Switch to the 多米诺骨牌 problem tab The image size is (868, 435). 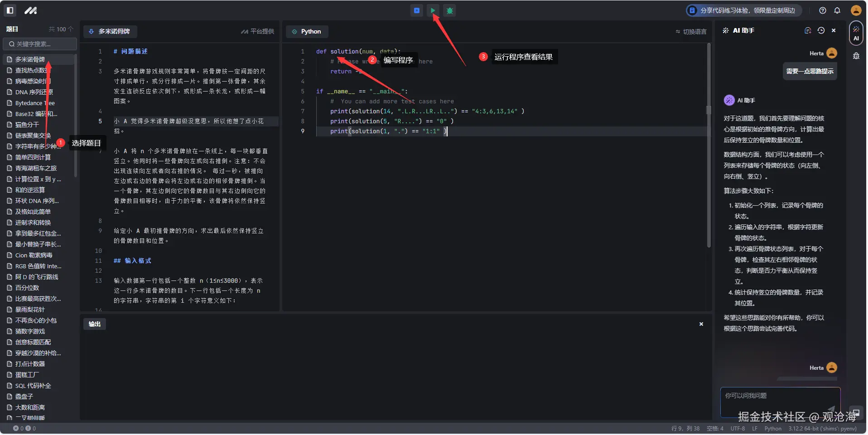coord(110,31)
